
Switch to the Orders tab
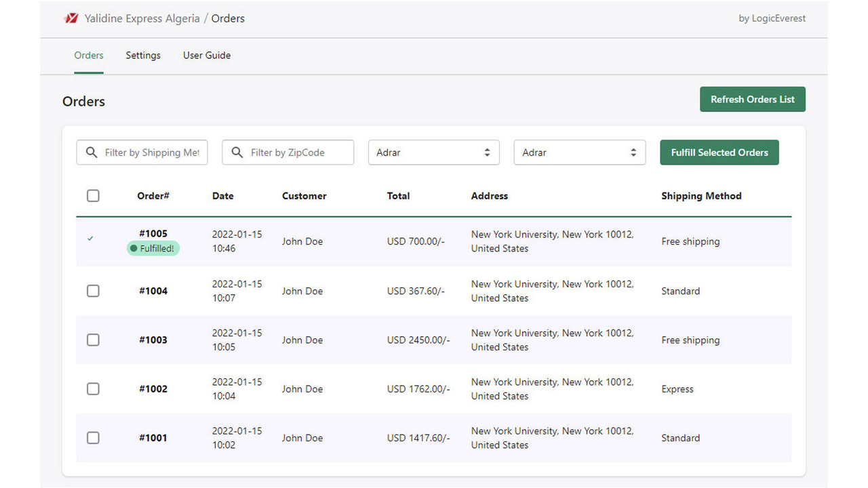pyautogui.click(x=89, y=56)
